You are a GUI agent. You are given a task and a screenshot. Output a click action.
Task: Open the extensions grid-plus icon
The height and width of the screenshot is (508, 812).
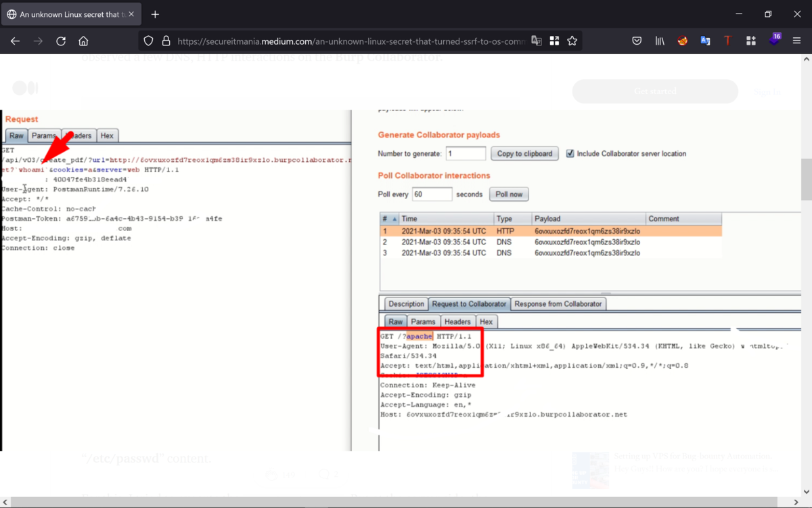click(750, 41)
